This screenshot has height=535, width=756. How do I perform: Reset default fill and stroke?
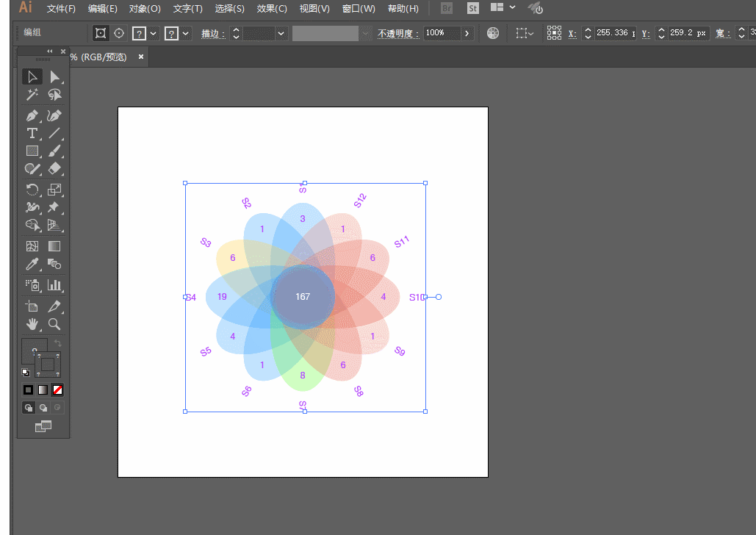click(x=26, y=373)
